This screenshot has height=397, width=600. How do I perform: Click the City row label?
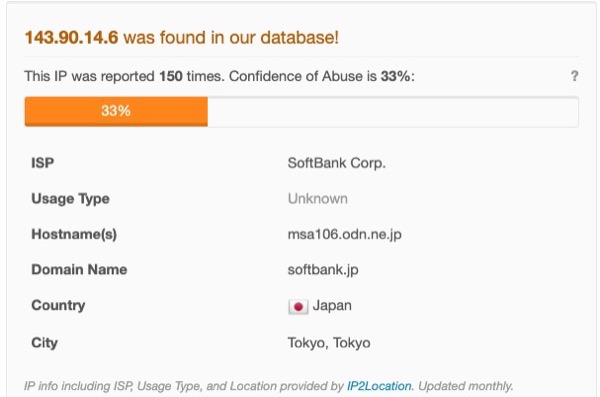pyautogui.click(x=44, y=343)
